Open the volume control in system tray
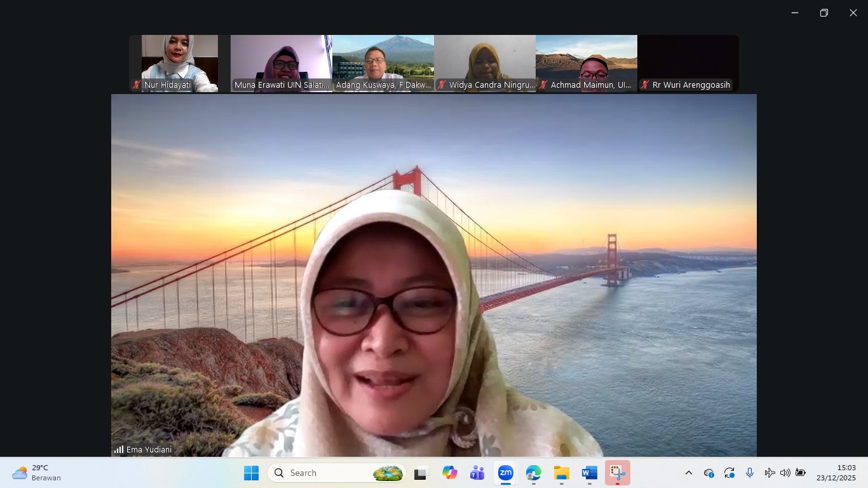Screen dimensions: 868x488 click(785, 473)
